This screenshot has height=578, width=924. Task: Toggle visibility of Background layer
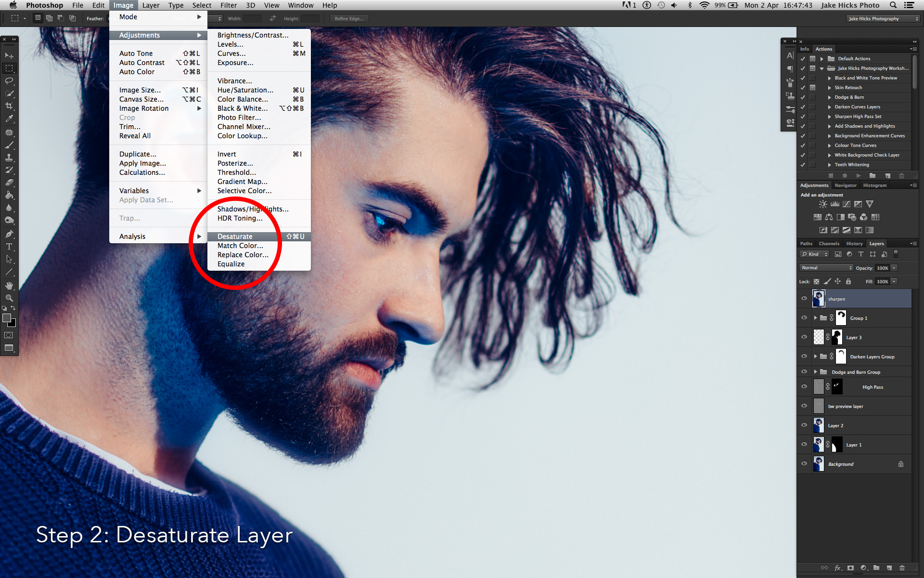click(x=805, y=464)
